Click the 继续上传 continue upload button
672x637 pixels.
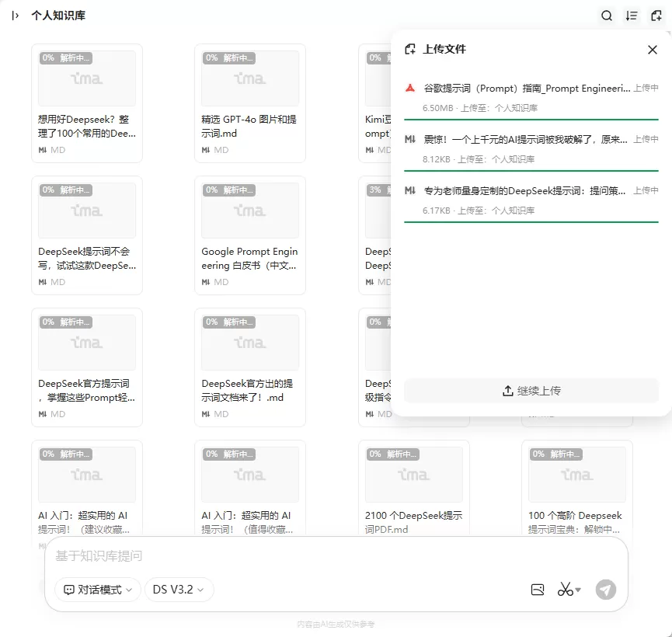[x=531, y=391]
